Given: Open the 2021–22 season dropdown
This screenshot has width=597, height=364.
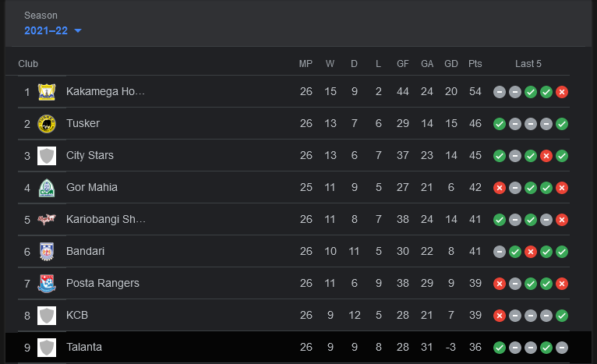Looking at the screenshot, I should 53,30.
